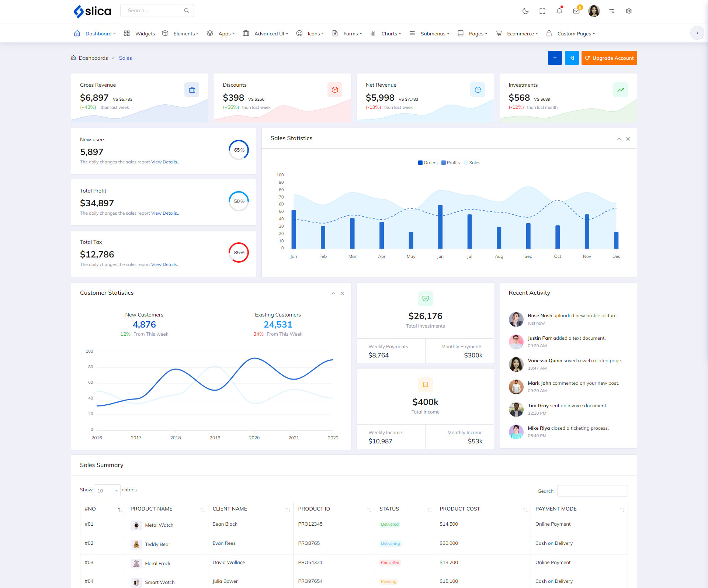Image resolution: width=708 pixels, height=588 pixels.
Task: Click the Sales Summary search field
Action: point(592,491)
